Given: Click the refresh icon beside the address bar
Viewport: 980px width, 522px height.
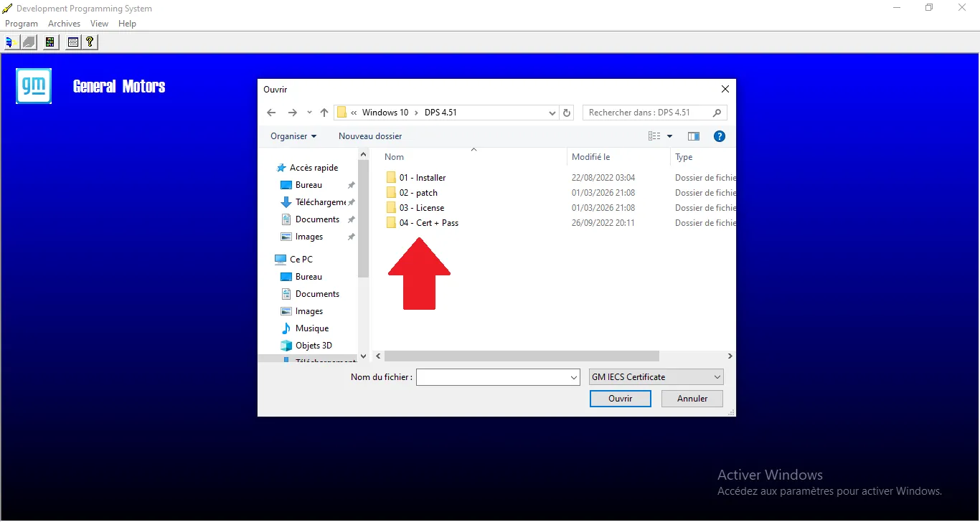Looking at the screenshot, I should tap(567, 113).
